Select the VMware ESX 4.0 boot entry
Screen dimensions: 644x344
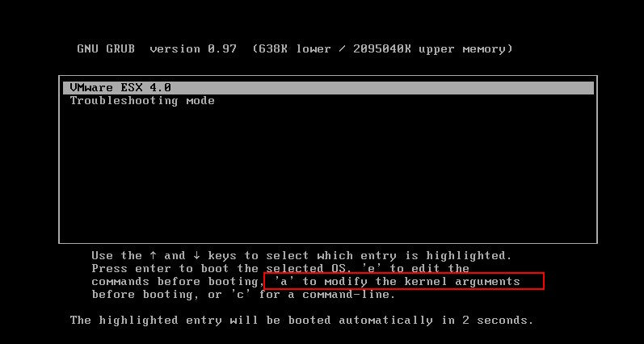click(x=328, y=88)
